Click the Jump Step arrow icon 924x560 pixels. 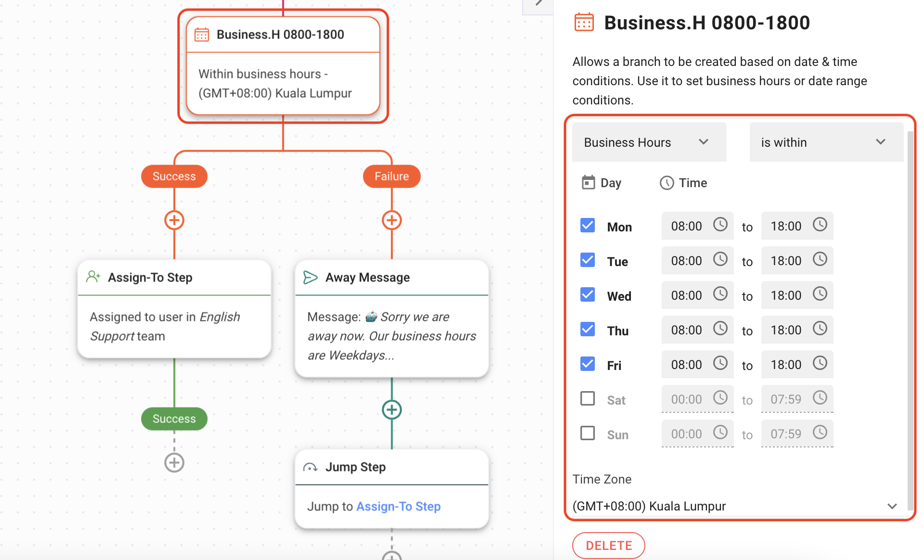click(310, 467)
